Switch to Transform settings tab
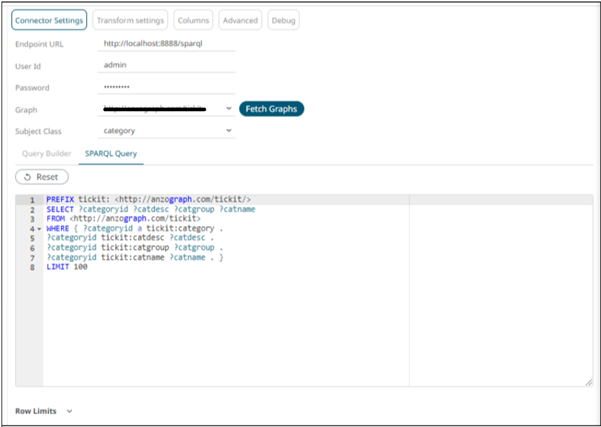Screen dimensions: 601x427 pos(130,20)
